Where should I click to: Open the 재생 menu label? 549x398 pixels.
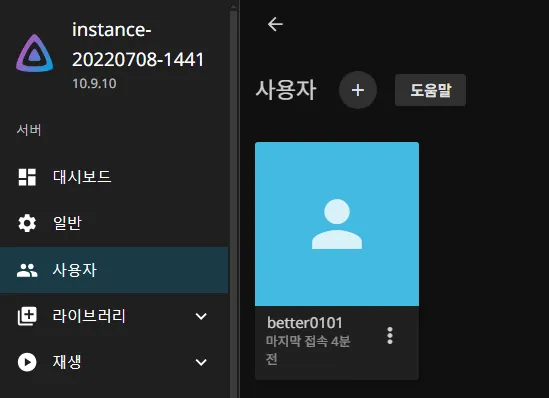(67, 362)
